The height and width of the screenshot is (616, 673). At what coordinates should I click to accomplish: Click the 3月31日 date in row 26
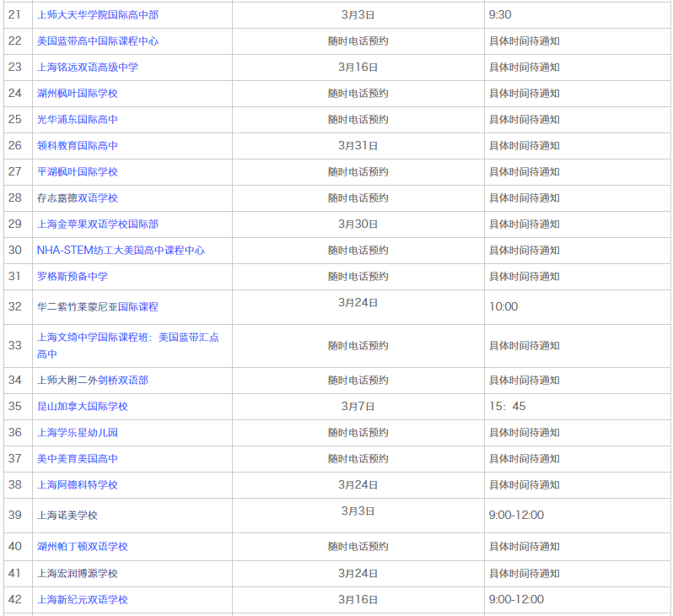(x=358, y=146)
